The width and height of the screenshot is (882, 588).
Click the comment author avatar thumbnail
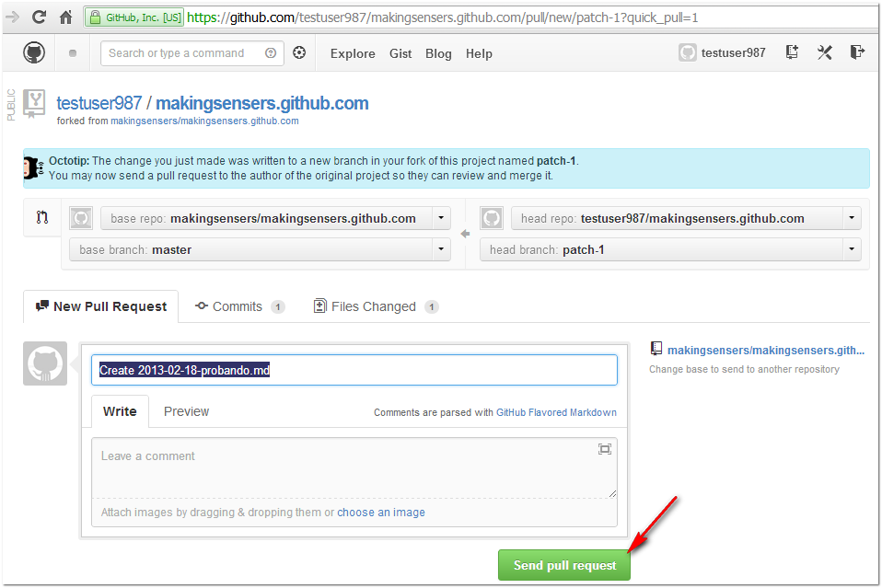point(45,363)
